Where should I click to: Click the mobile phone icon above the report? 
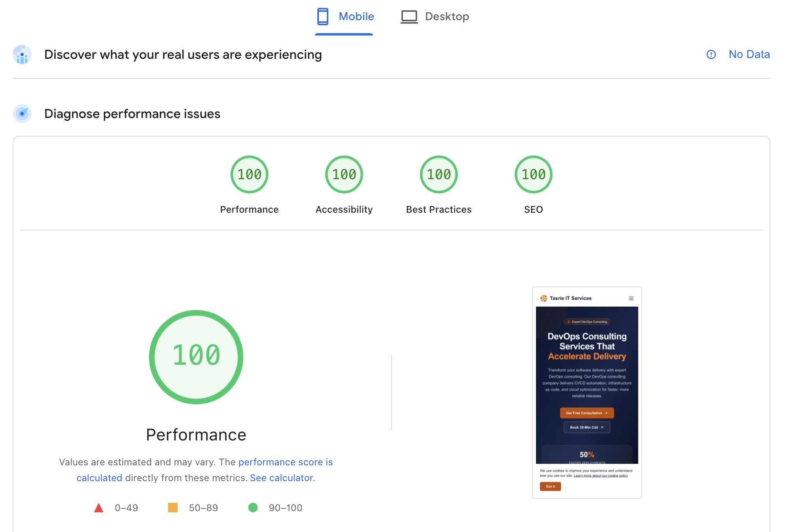(x=323, y=16)
